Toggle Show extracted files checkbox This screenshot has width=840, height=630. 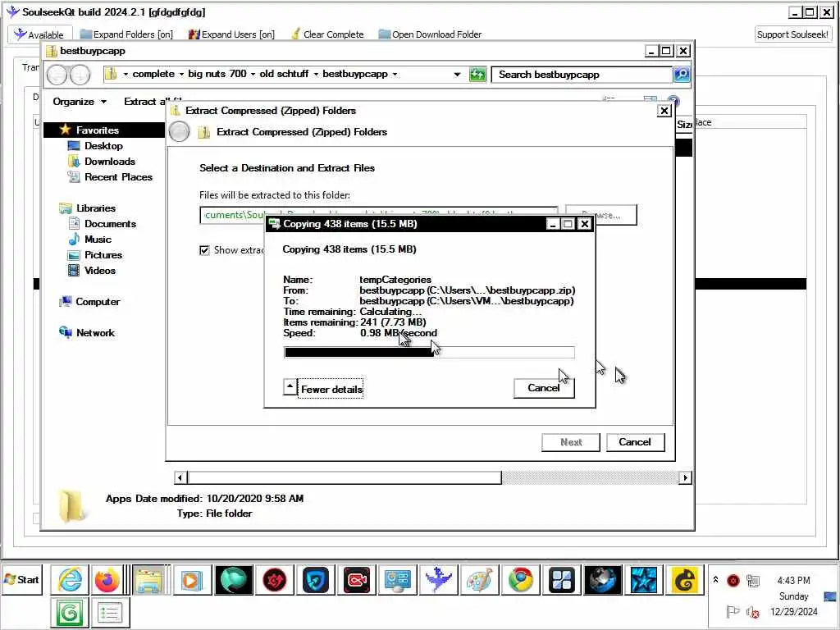204,250
